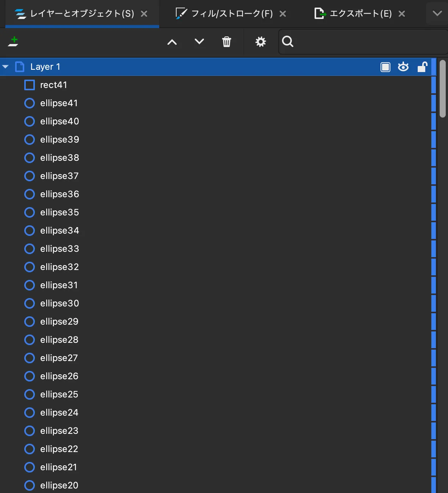Screen dimensions: 448x493
Task: Click the vertical scrollbar thumb
Action: point(442,89)
